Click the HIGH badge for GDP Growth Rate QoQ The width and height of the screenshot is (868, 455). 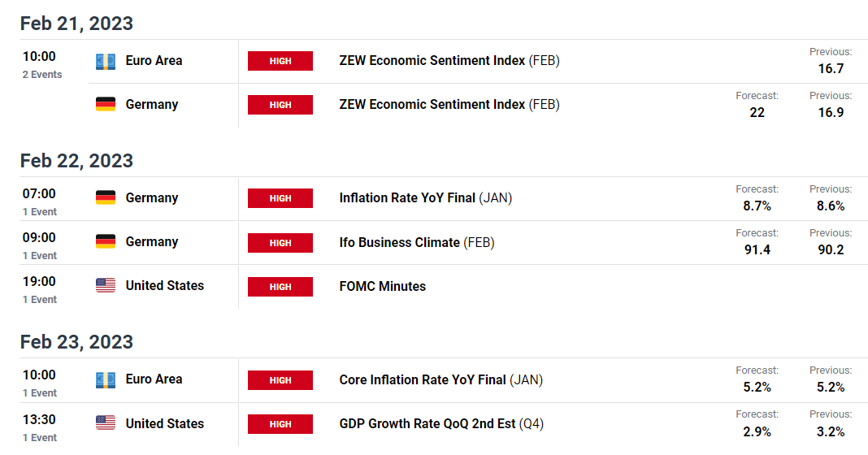coord(280,424)
